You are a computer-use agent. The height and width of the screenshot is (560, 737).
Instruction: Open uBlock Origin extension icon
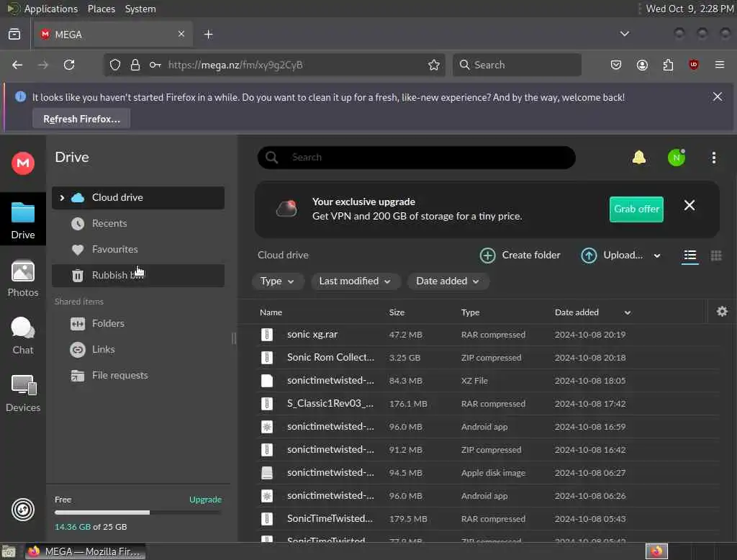click(x=693, y=65)
